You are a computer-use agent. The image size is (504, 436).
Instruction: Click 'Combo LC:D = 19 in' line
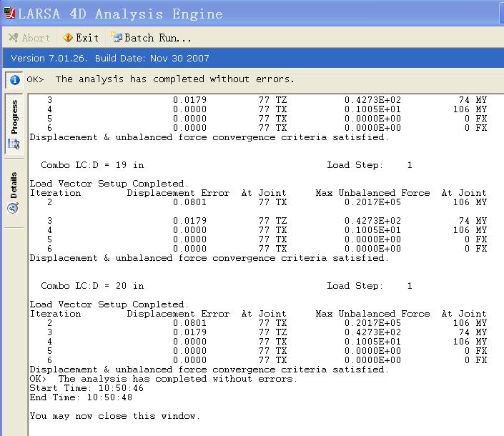coord(92,165)
